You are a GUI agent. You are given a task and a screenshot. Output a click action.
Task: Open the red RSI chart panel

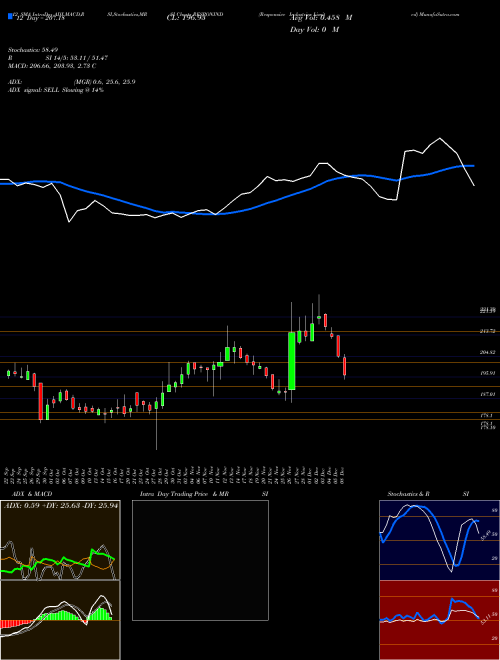439,620
